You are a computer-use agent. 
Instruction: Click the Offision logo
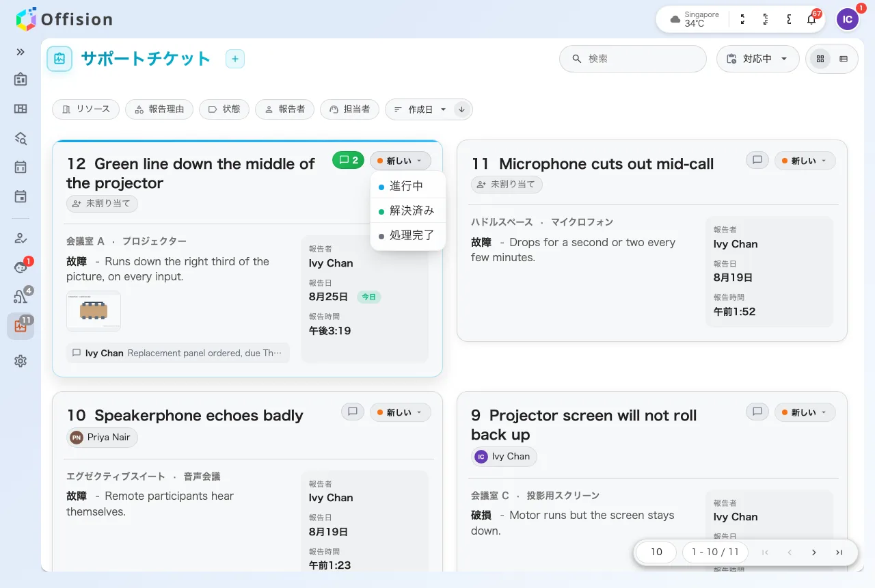point(64,19)
